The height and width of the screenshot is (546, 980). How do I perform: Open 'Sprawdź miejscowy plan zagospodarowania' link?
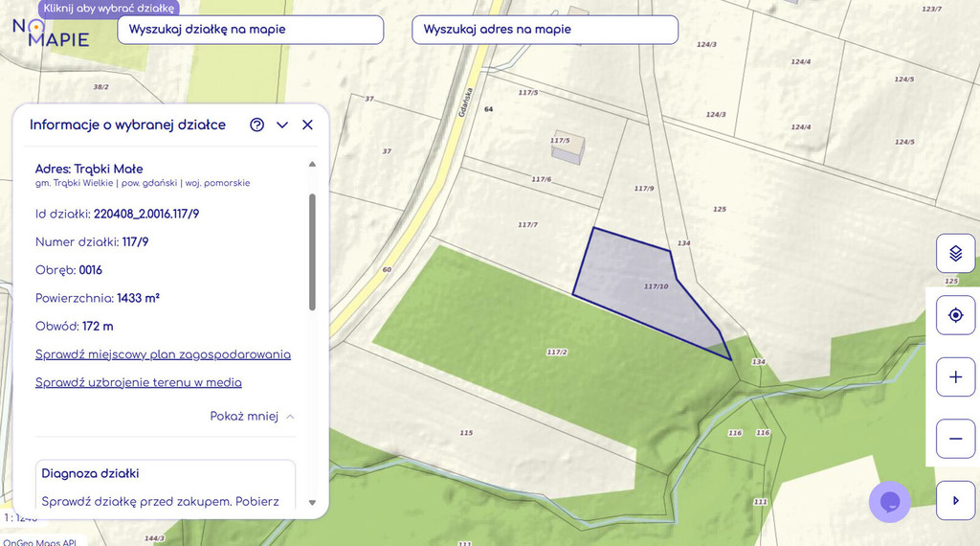tap(163, 354)
